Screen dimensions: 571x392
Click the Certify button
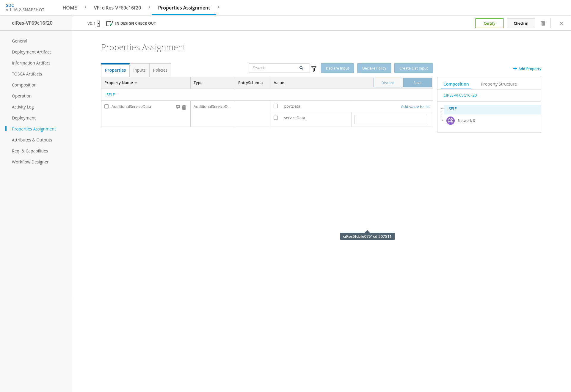coord(489,23)
